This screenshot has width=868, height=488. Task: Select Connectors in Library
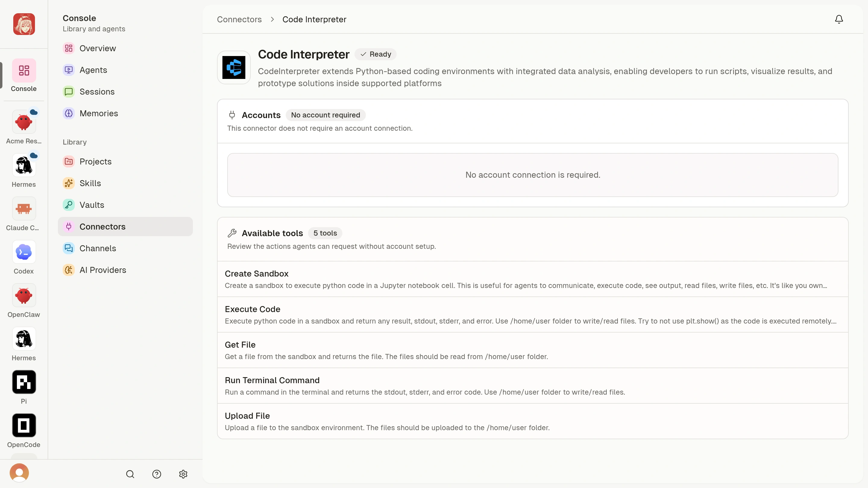pyautogui.click(x=125, y=227)
